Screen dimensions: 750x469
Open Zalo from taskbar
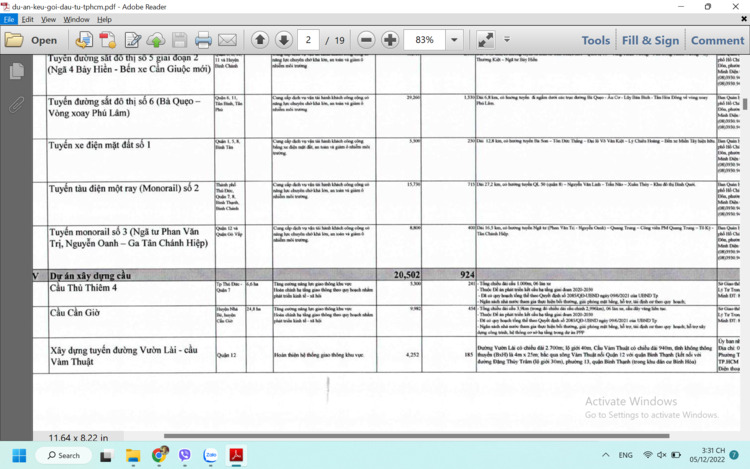pos(210,455)
